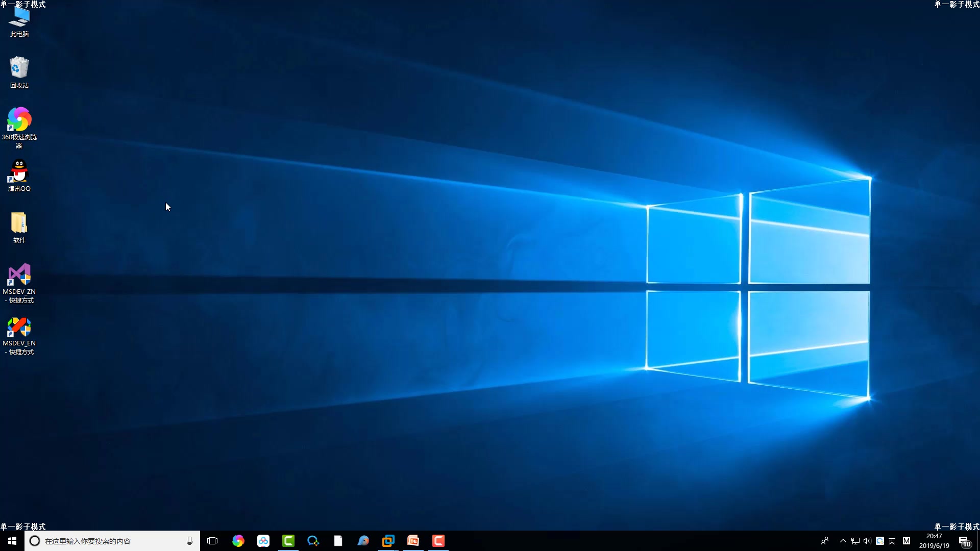Viewport: 980px width, 551px height.
Task: Open the Windows Start menu
Action: [x=12, y=541]
